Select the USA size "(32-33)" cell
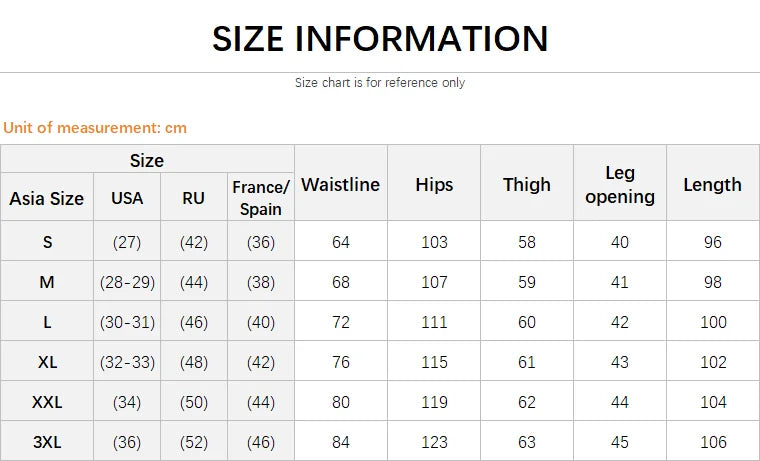This screenshot has height=461, width=760. pos(127,362)
